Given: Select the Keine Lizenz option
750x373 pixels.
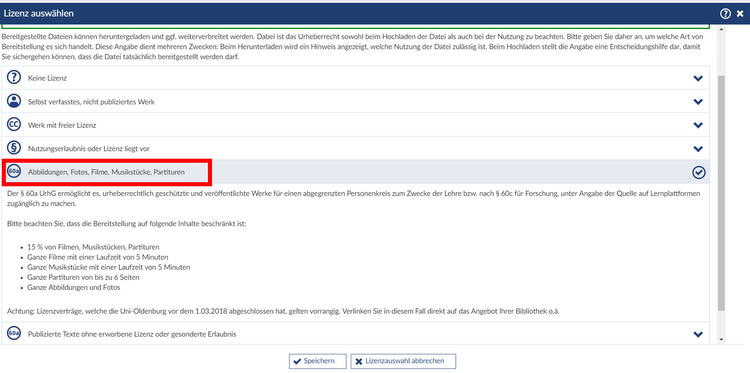Looking at the screenshot, I should click(x=355, y=77).
